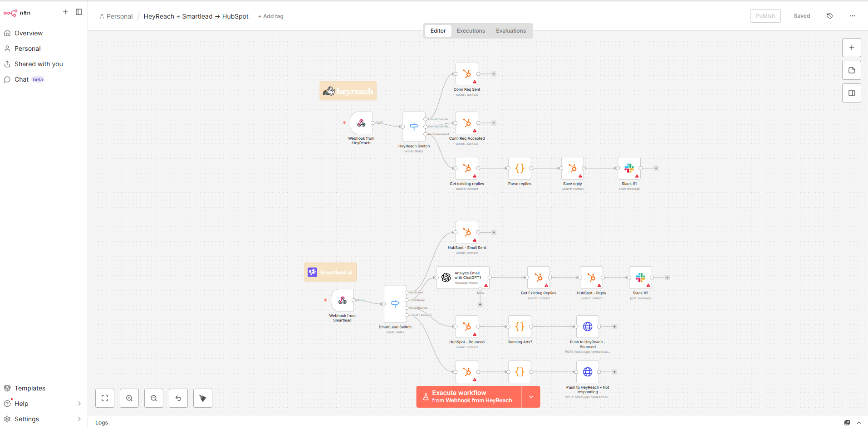Zoom out of the canvas
Screen dimensions: 868x429
coord(154,398)
